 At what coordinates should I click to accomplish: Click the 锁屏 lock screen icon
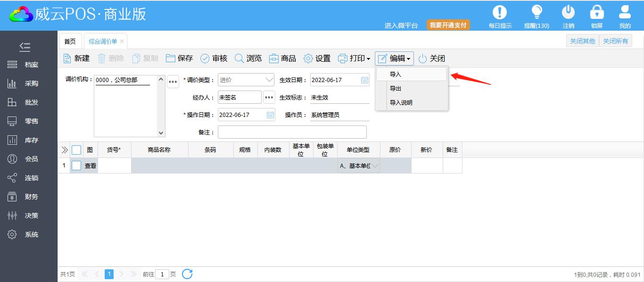[x=597, y=13]
